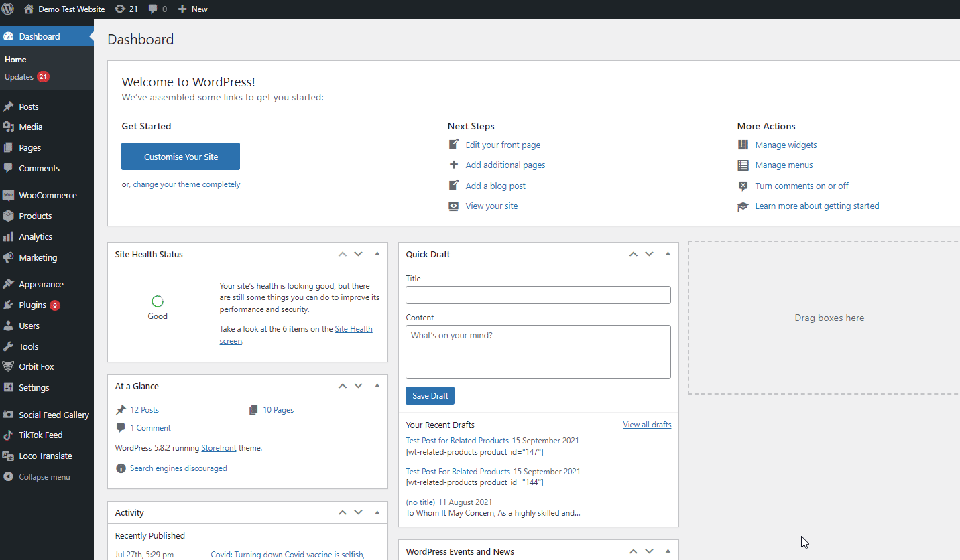Click the Users person icon

[x=8, y=326]
